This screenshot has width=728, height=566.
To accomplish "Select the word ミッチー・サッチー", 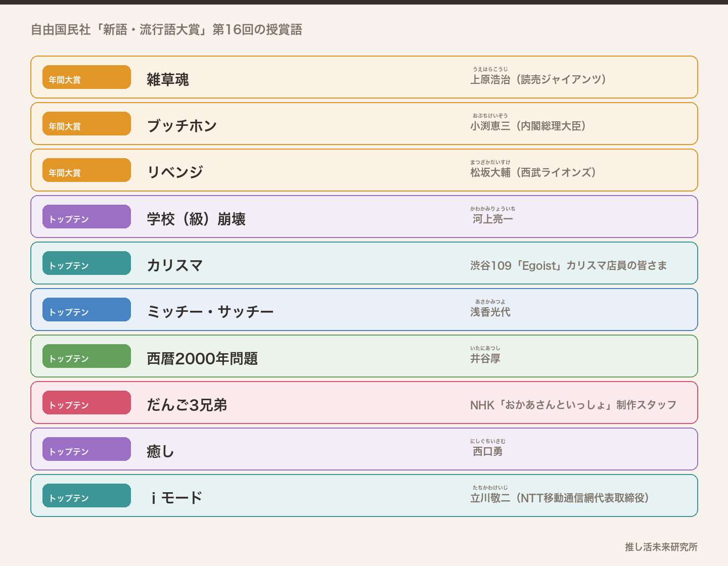I will (210, 312).
